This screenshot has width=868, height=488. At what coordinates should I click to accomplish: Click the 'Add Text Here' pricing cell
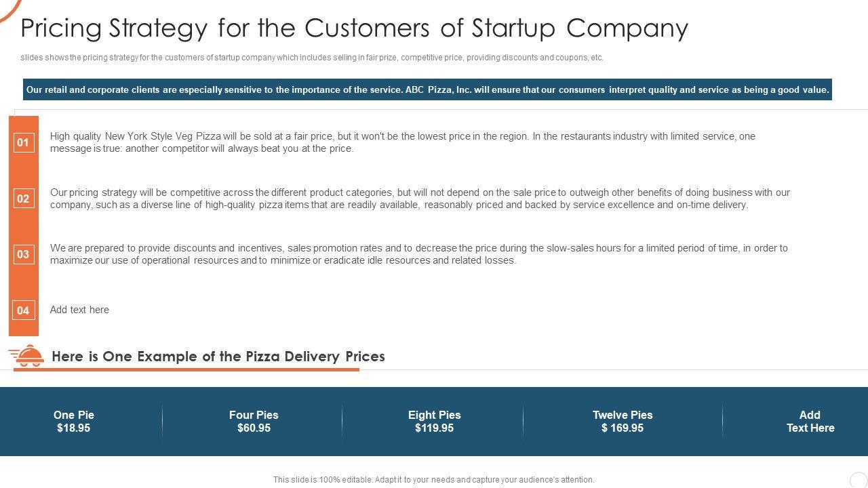(810, 422)
